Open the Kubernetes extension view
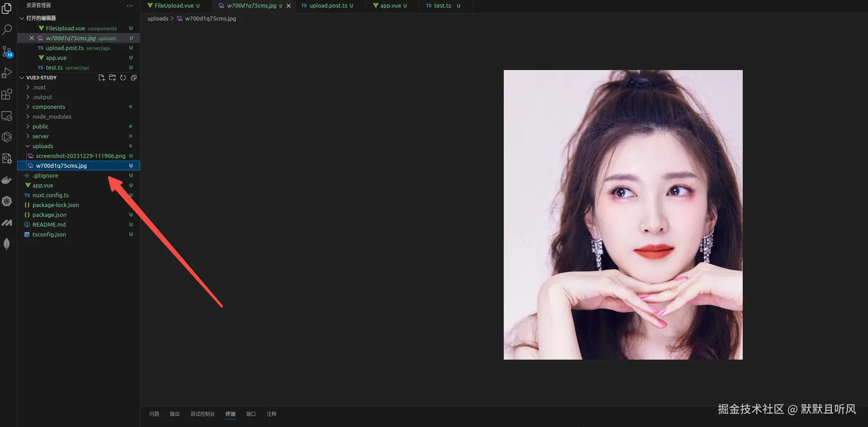Viewport: 868px width, 427px height. pos(7,201)
